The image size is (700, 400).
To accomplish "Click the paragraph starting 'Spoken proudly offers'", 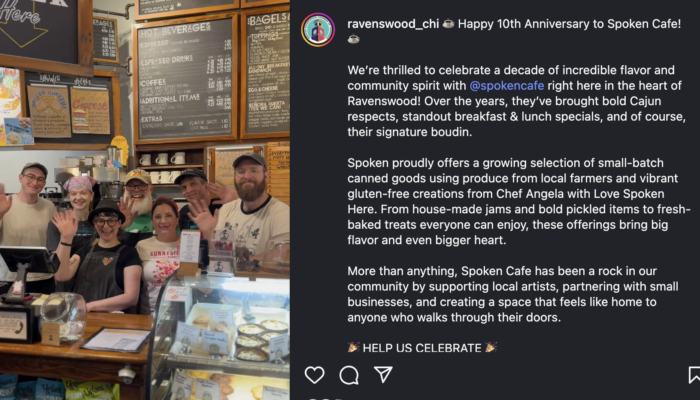I will 518,201.
